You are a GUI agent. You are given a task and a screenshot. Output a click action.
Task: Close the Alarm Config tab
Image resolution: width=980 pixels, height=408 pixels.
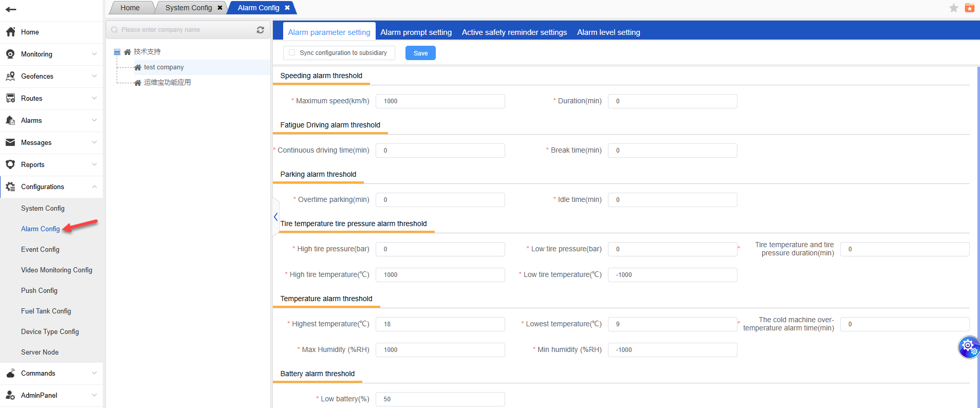pyautogui.click(x=287, y=8)
